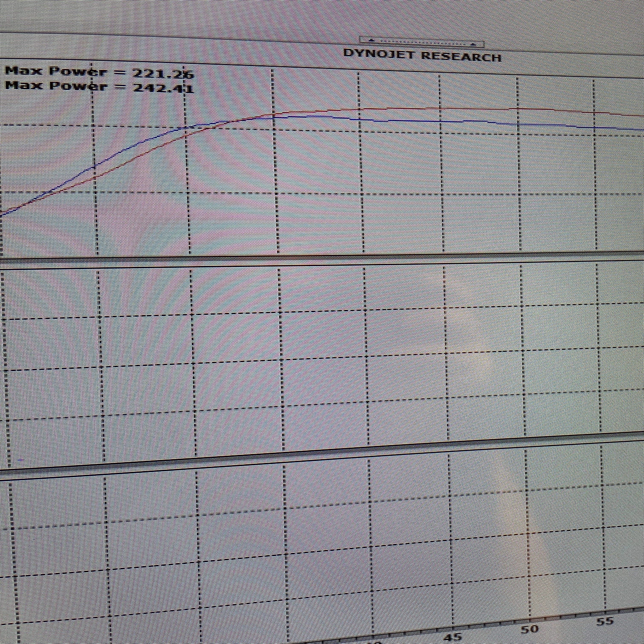Screen dimensions: 644x644
Task: Select the Max Power = 221.26 readout
Action: 99,72
